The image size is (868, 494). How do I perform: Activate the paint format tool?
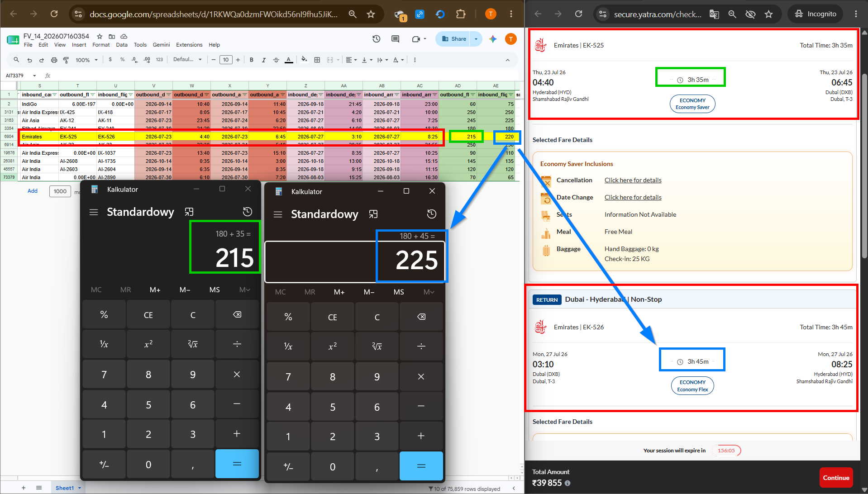pos(66,60)
